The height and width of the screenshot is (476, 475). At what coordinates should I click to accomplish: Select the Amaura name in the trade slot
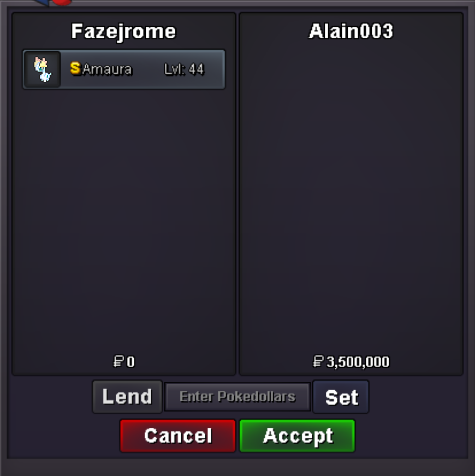click(107, 69)
